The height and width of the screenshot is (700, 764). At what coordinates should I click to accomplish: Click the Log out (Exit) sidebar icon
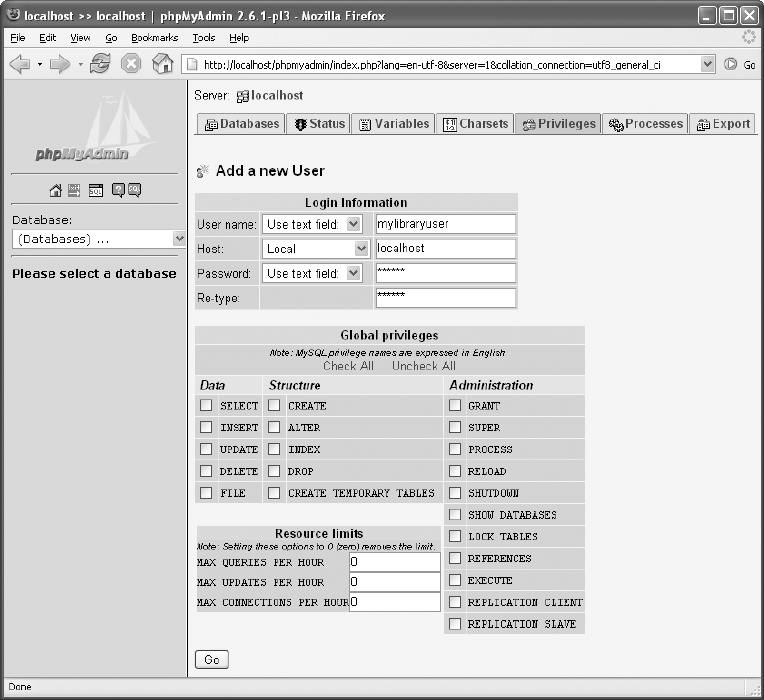pos(74,190)
